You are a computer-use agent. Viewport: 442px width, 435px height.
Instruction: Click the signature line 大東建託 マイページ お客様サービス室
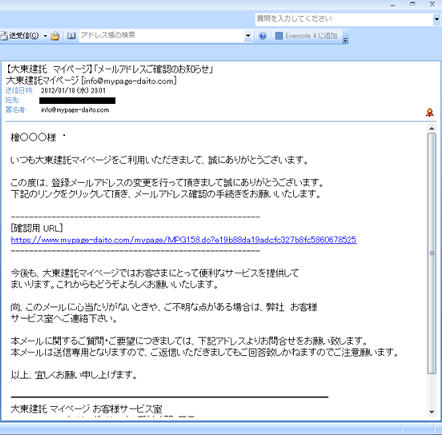point(86,409)
